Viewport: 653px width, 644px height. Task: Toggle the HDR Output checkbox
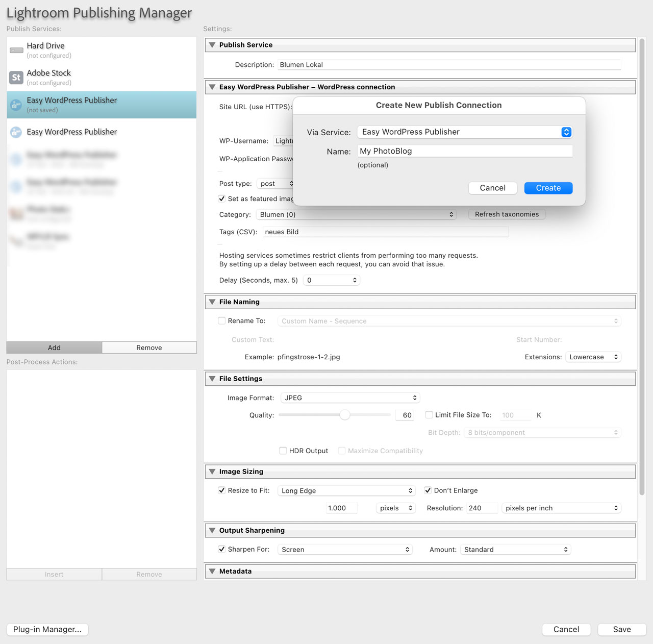(283, 451)
